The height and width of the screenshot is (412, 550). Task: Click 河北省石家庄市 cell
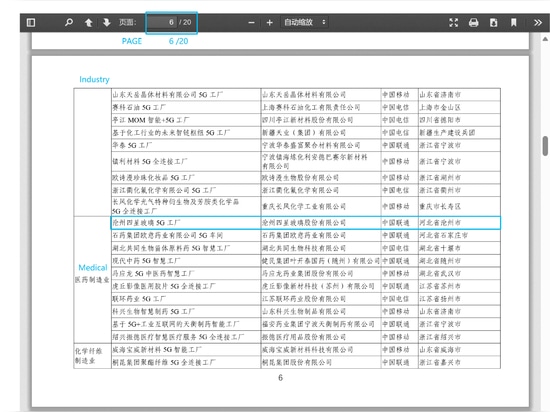point(459,235)
